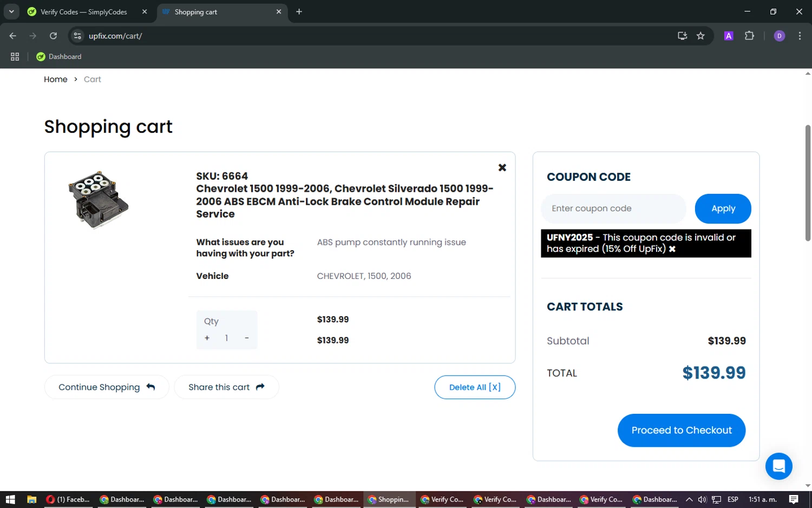812x508 pixels.
Task: Open the taskbar clock showing 1:51 a. m.
Action: [x=762, y=499]
